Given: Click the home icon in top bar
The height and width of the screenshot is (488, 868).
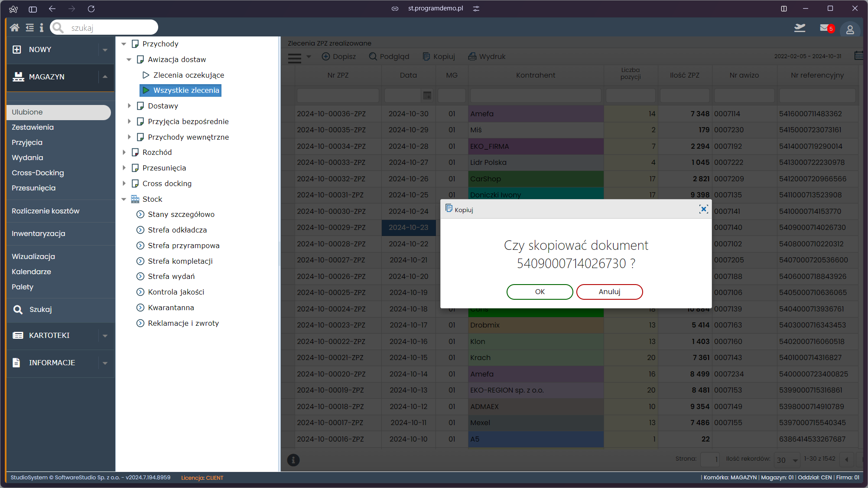Looking at the screenshot, I should (x=15, y=28).
